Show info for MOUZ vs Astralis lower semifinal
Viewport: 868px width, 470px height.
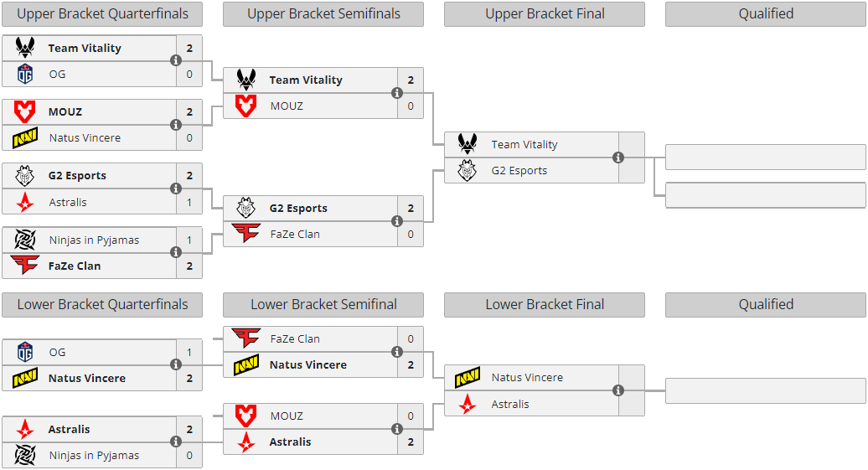397,428
